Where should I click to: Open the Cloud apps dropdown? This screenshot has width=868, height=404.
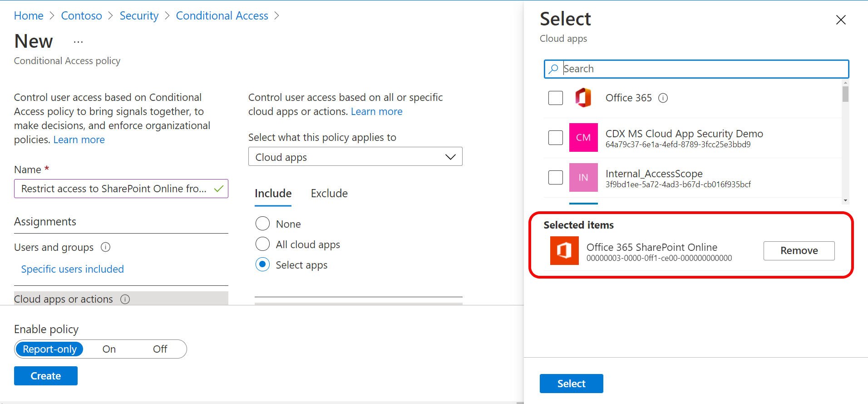point(355,157)
